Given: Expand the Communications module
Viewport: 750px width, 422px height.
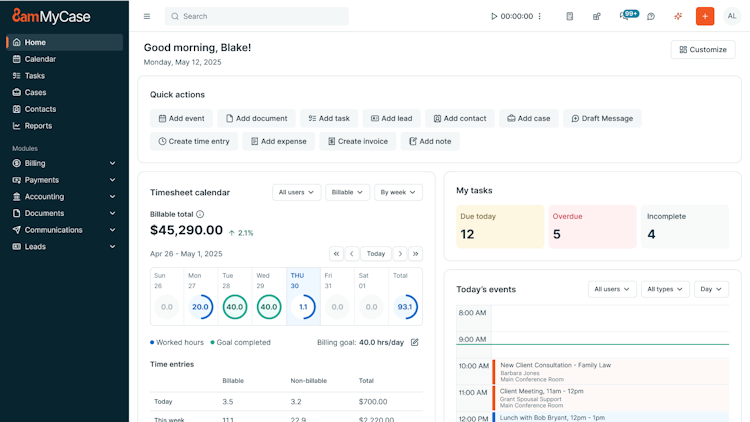Looking at the screenshot, I should tap(65, 230).
